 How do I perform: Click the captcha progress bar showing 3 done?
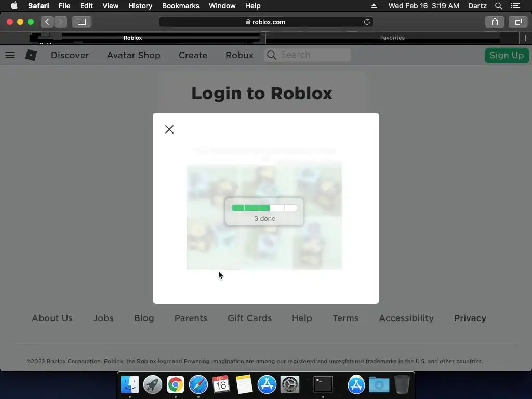click(264, 208)
